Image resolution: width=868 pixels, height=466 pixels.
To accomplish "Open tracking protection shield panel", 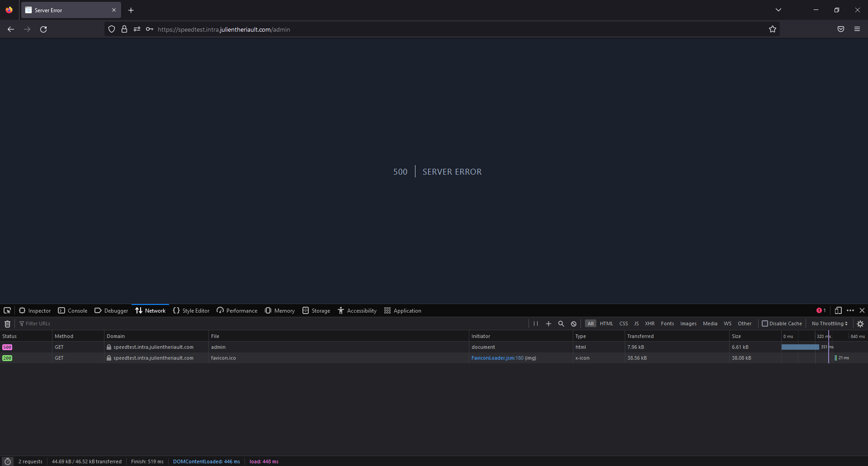I will coord(112,29).
